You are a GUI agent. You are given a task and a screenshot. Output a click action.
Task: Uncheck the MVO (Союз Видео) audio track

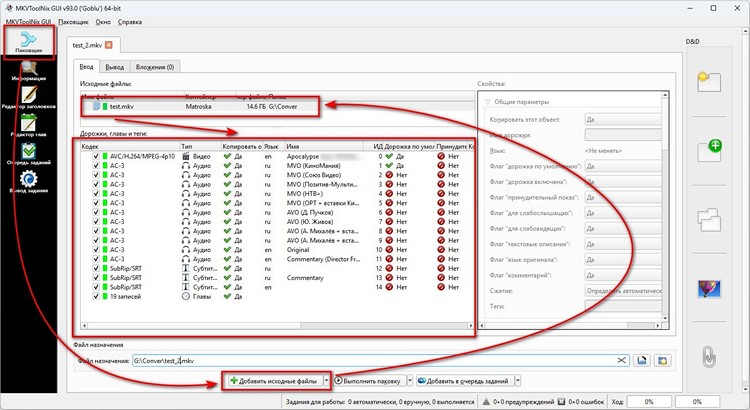(x=96, y=175)
